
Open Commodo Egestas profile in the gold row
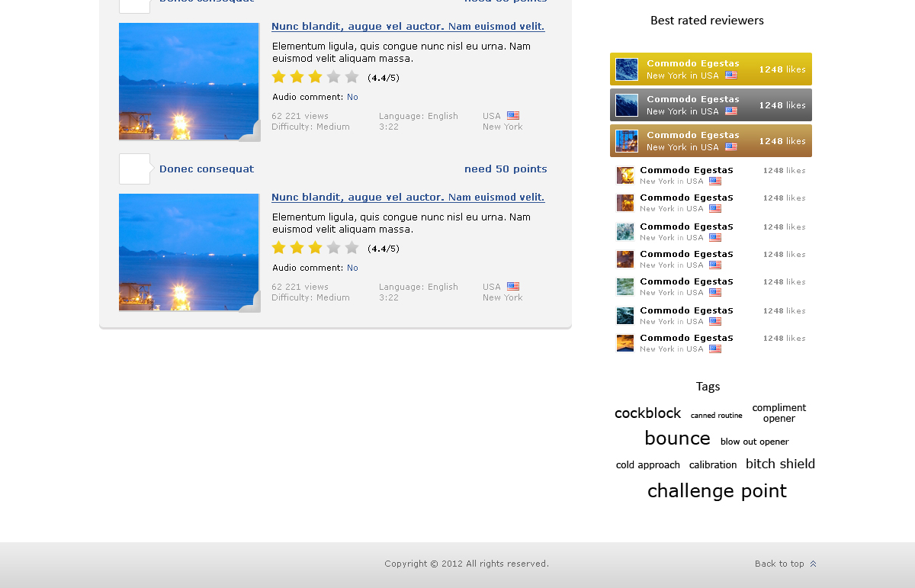693,63
